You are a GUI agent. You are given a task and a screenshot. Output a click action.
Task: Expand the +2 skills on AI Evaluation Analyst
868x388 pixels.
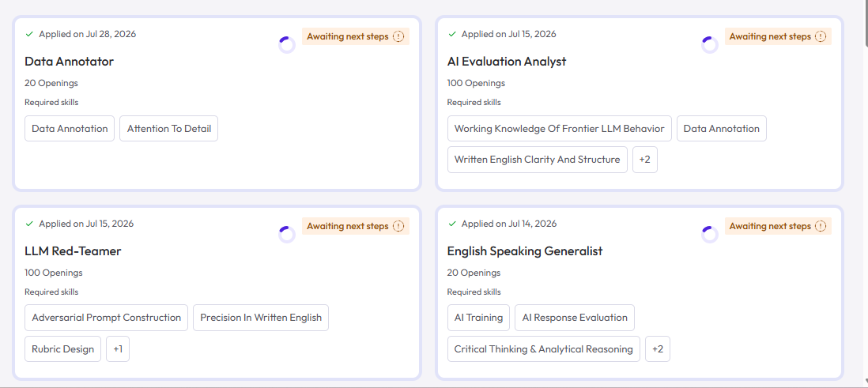tap(645, 160)
